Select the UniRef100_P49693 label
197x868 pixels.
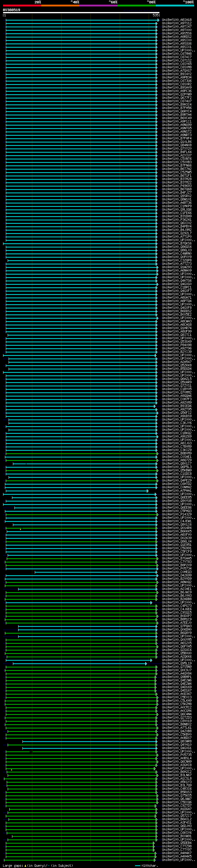pyautogui.click(x=177, y=186)
